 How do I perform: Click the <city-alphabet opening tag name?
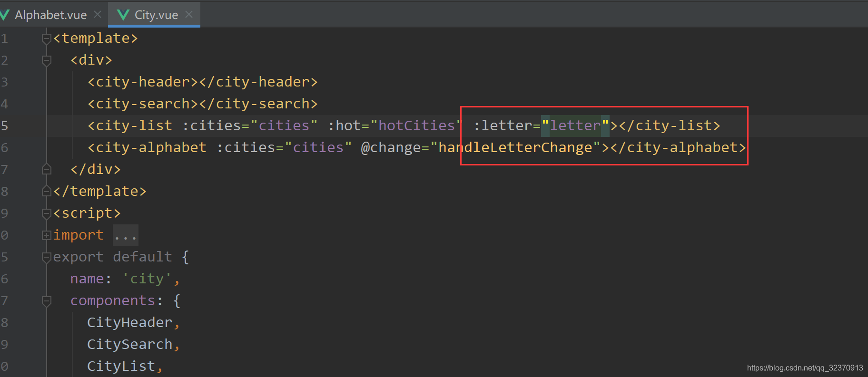[x=147, y=147]
